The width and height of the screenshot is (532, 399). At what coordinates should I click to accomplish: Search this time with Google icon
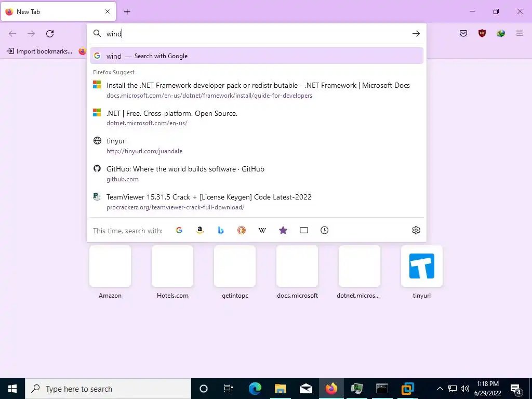pos(179,230)
